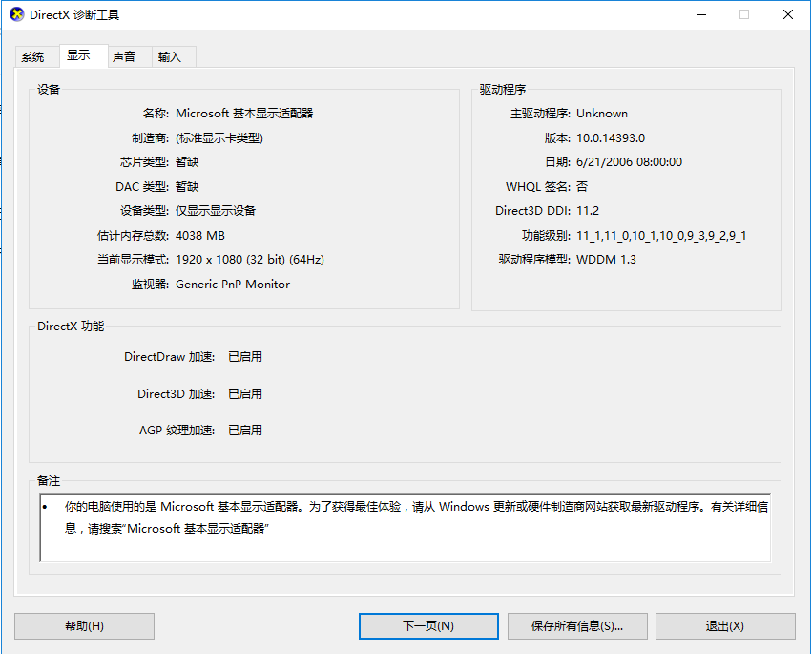This screenshot has width=812, height=654.
Task: Click the driver date 6/21/2006 08:00:00
Action: [629, 162]
